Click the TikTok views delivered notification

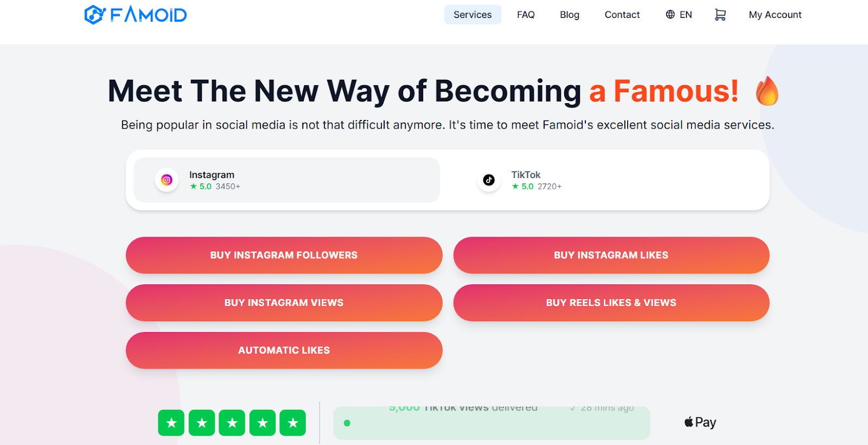point(492,422)
